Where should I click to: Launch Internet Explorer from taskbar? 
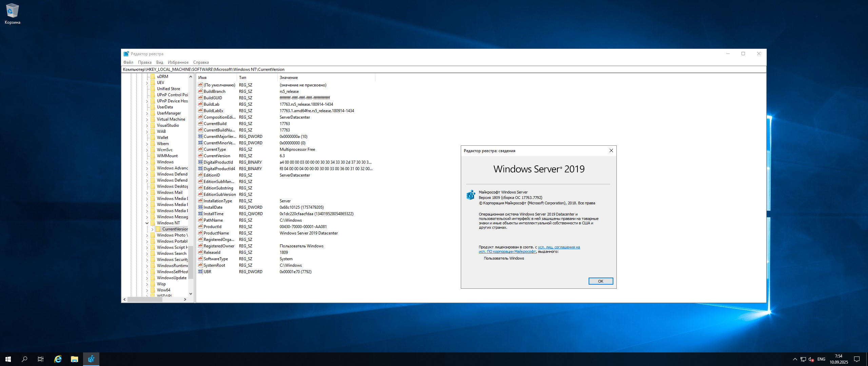58,359
